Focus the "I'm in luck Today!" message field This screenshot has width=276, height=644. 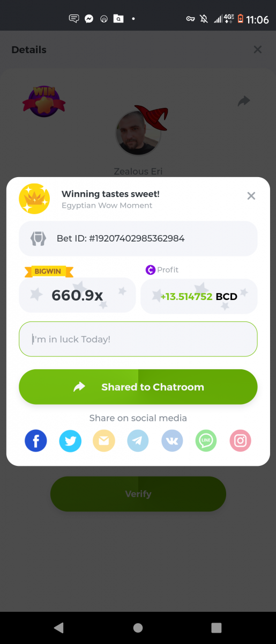coord(138,339)
